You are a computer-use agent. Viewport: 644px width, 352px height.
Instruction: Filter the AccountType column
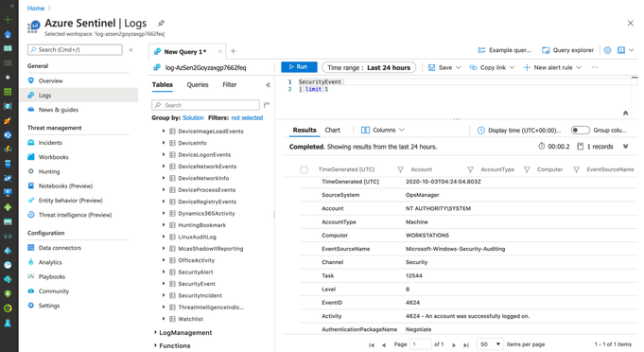click(x=527, y=169)
